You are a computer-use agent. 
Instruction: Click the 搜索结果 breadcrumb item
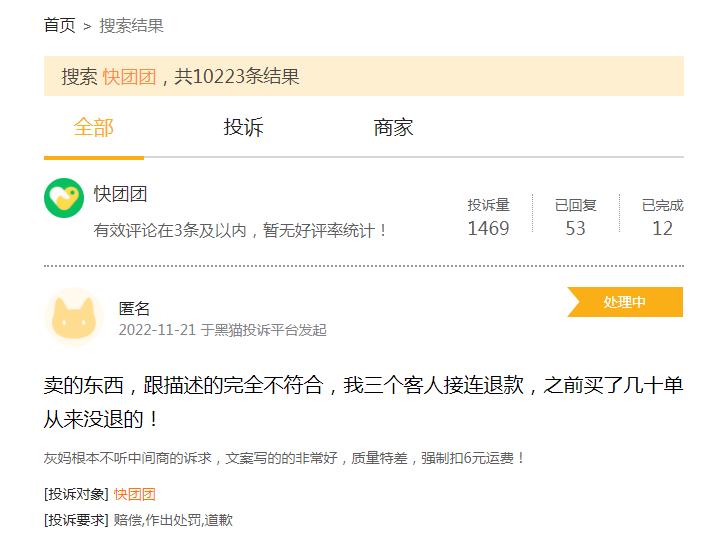[131, 26]
